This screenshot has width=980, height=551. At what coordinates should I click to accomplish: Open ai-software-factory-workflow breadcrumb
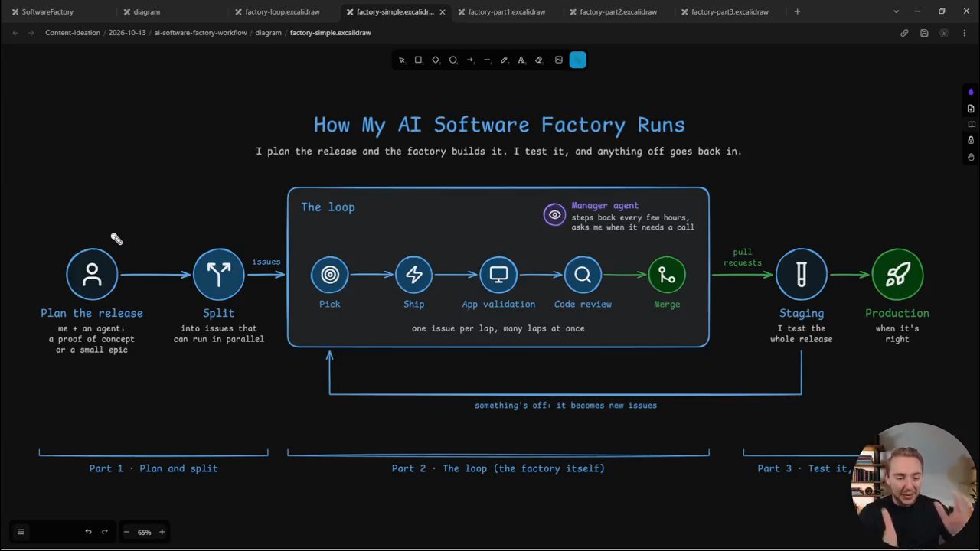coord(201,33)
